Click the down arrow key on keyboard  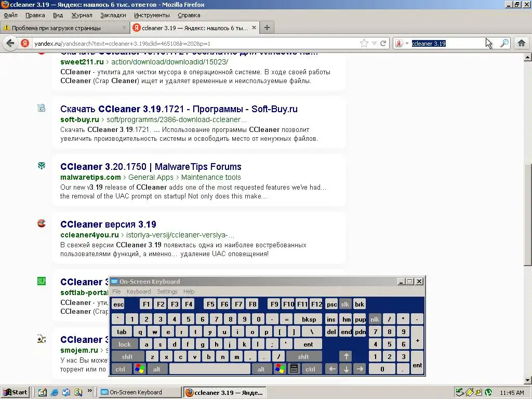346,369
